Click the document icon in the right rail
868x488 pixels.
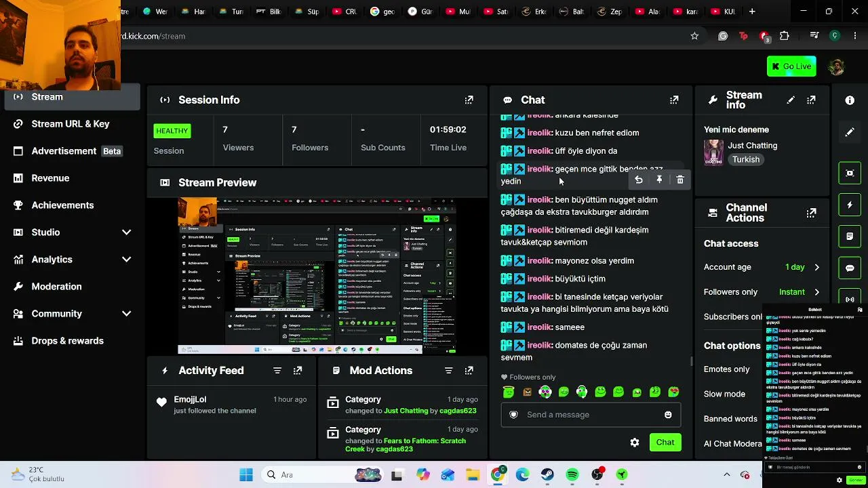(850, 237)
